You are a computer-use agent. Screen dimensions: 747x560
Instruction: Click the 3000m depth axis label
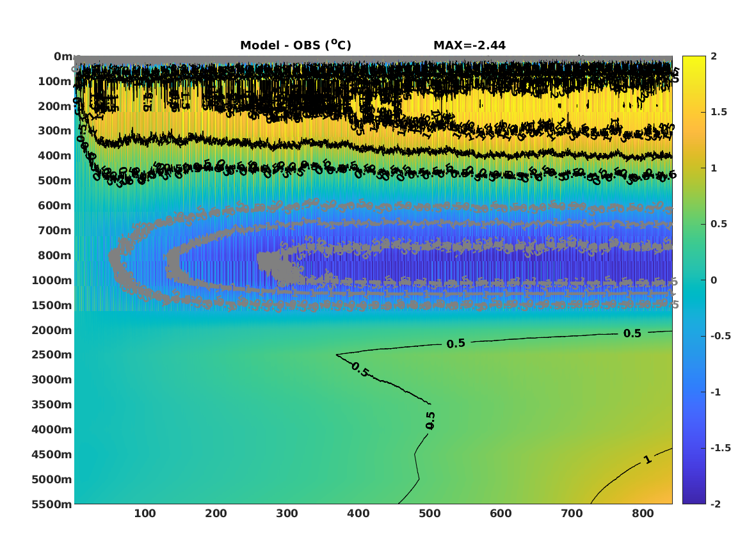52,380
